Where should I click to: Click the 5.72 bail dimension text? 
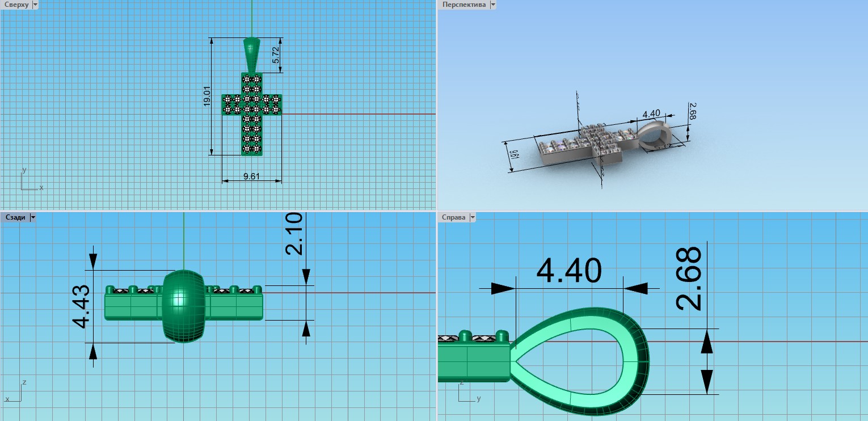[x=276, y=54]
